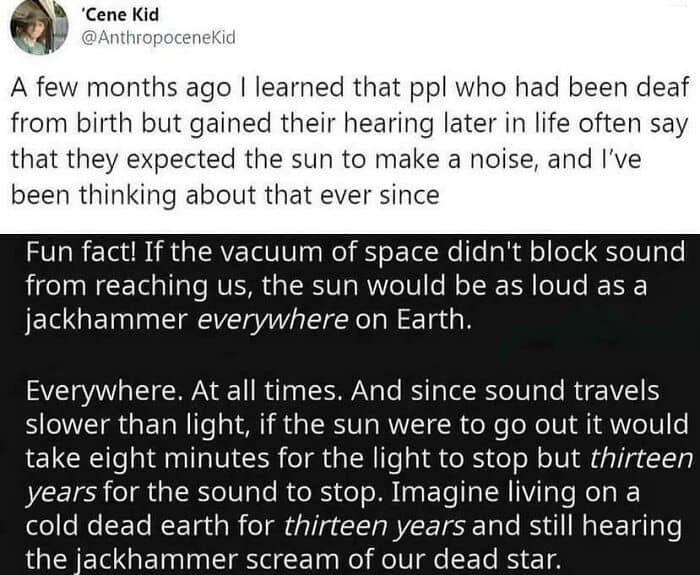Select the italic word "everywhere"
The height and width of the screenshot is (575, 700).
click(x=272, y=321)
